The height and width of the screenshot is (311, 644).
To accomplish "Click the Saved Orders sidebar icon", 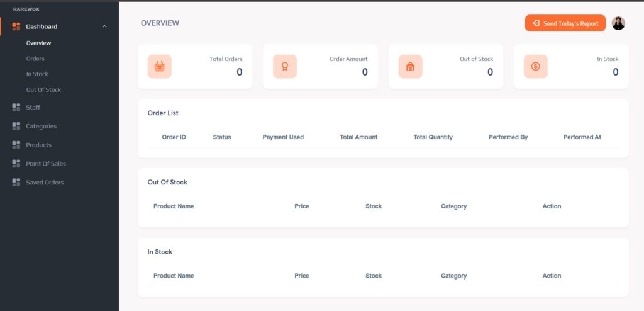I will click(16, 183).
